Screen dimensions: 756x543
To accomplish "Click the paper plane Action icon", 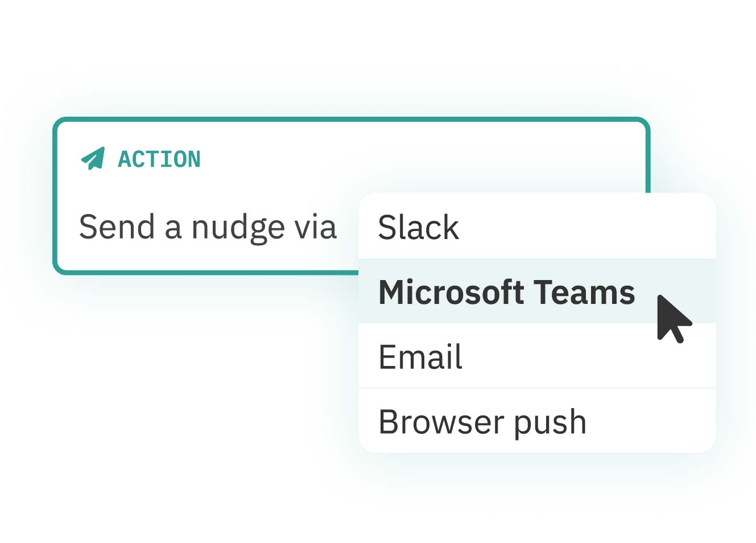I will tap(93, 158).
